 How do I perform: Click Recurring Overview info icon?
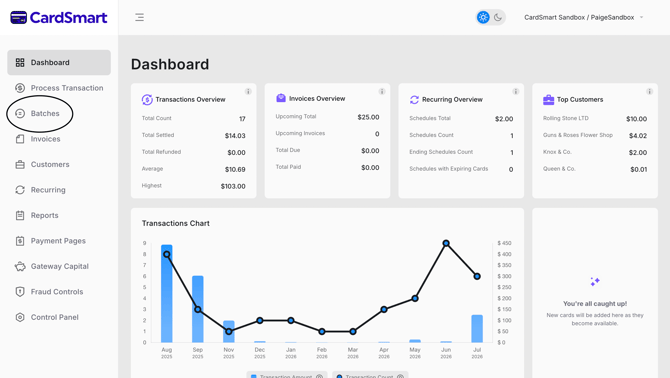point(516,91)
